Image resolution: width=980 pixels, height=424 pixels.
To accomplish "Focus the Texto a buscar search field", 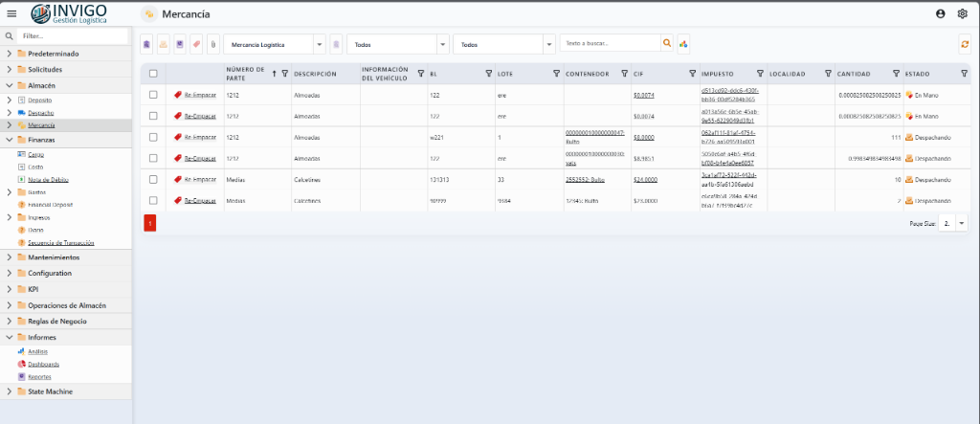I will tap(610, 43).
